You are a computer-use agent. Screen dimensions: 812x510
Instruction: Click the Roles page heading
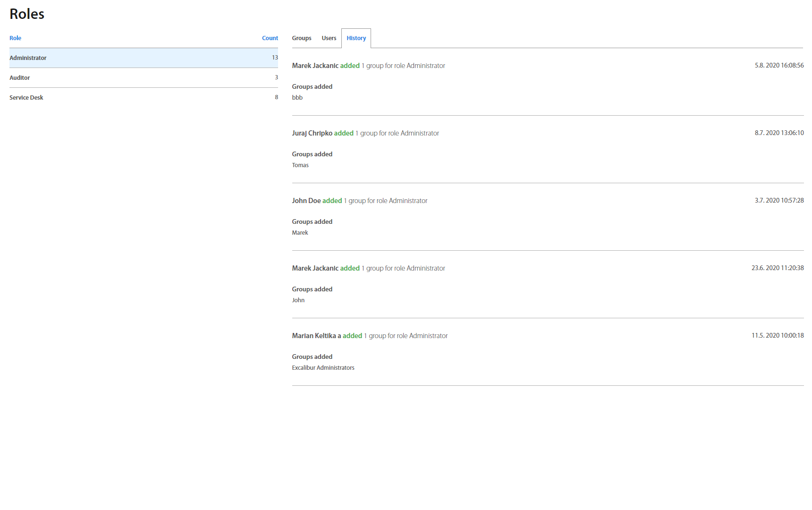[27, 14]
